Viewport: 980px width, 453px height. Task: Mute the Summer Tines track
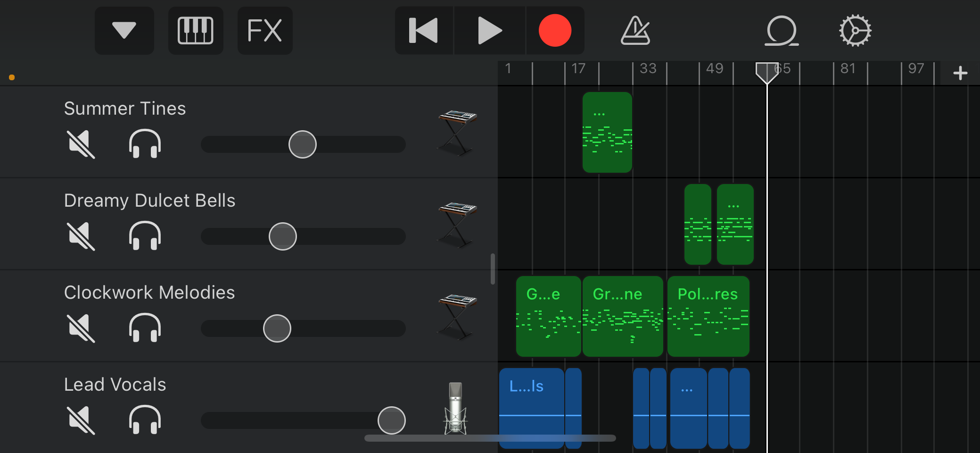[81, 144]
